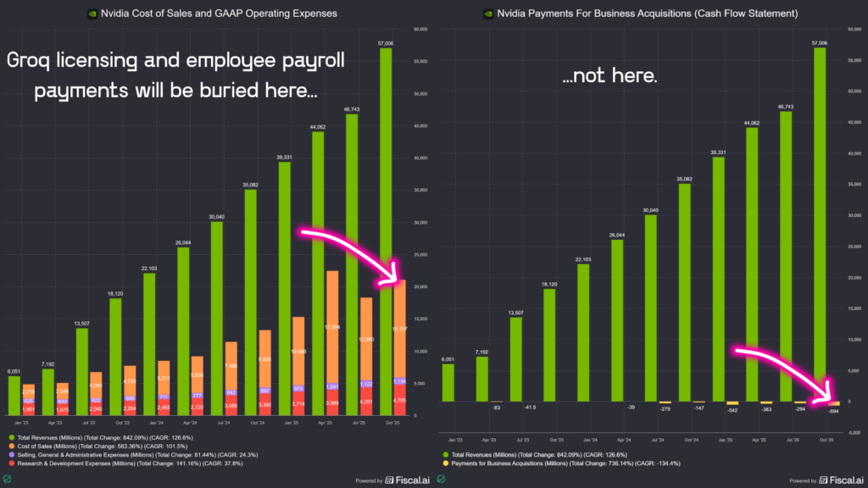Click Jan '23 axis label in right chart

click(455, 440)
